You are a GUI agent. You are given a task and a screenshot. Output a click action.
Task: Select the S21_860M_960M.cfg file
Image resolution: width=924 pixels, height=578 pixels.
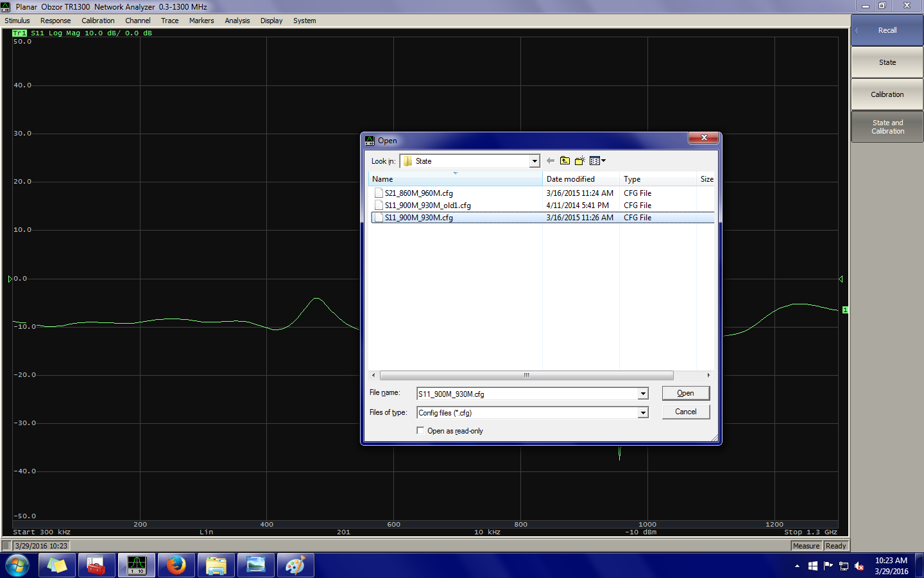(418, 193)
